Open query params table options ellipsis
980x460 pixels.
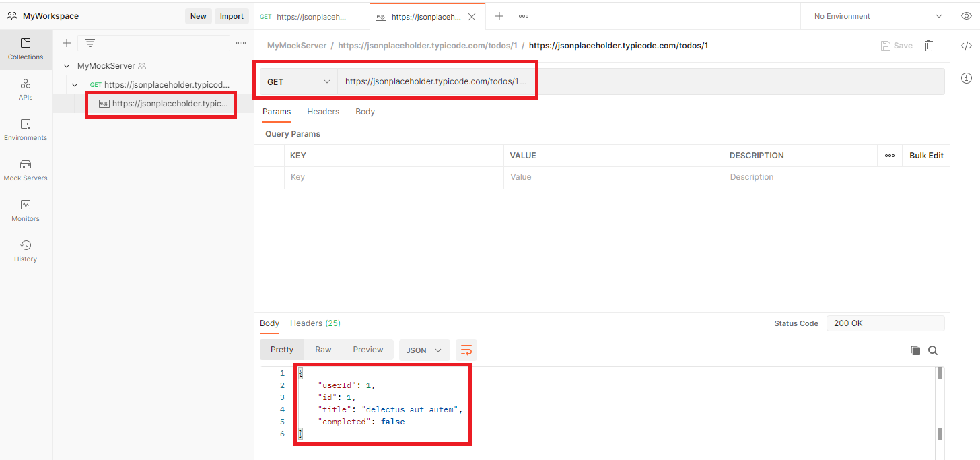coord(890,156)
